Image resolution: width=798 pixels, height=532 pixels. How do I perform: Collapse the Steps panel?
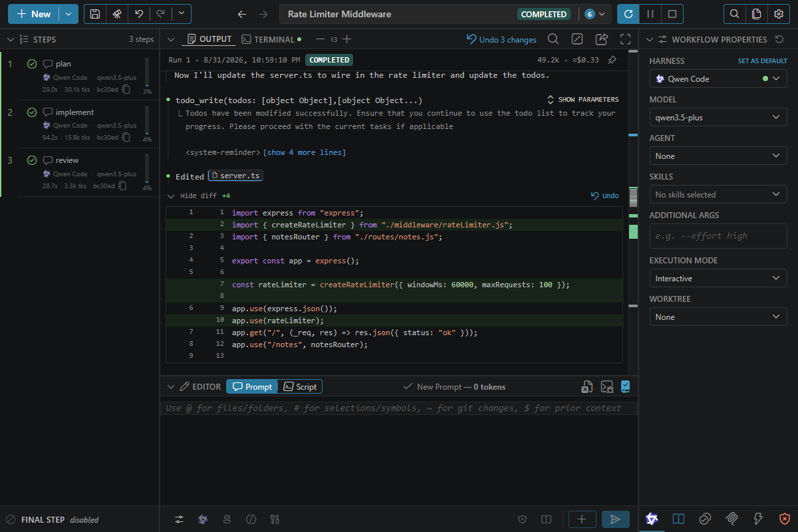(10, 39)
